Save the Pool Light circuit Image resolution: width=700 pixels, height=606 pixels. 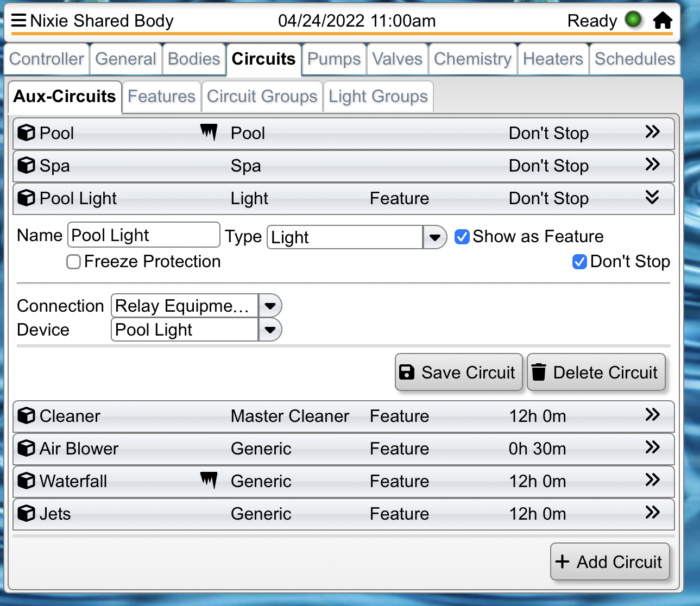[458, 372]
